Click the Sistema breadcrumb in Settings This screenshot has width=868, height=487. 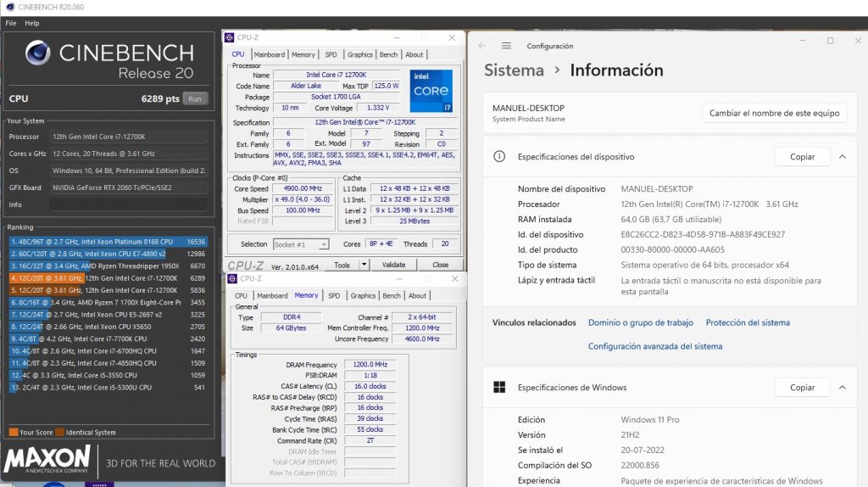[x=514, y=70]
